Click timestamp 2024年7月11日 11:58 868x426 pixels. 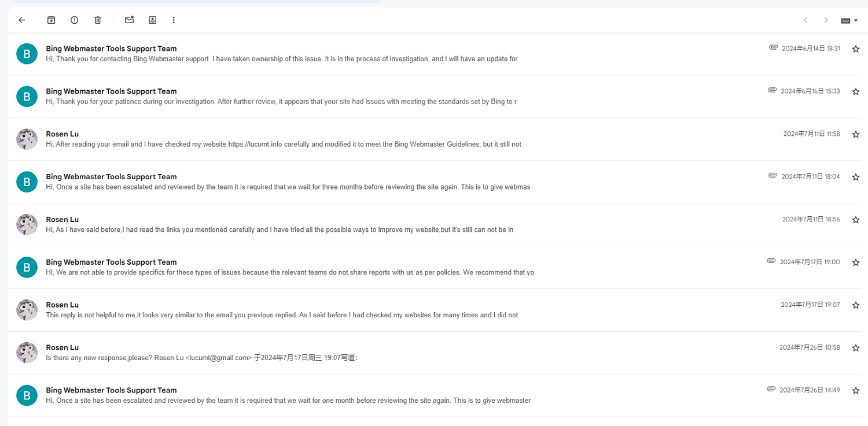(x=811, y=134)
